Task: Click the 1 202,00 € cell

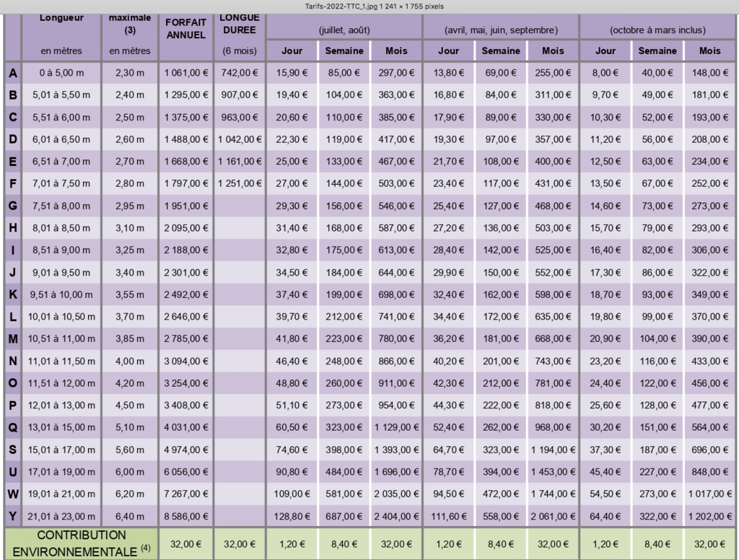Action: tap(710, 517)
